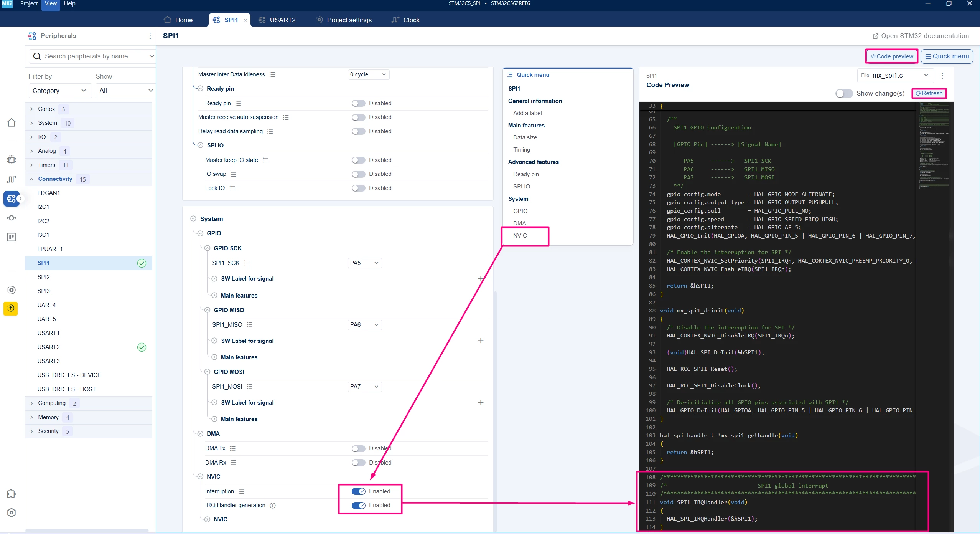Viewport: 980px width, 534px height.
Task: Expand the Timers category
Action: tap(46, 165)
